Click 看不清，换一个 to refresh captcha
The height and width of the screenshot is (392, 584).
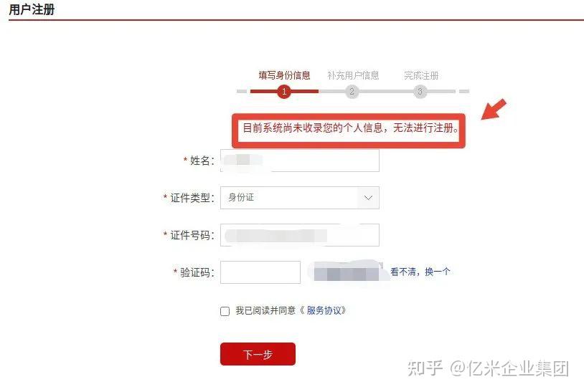coord(420,272)
